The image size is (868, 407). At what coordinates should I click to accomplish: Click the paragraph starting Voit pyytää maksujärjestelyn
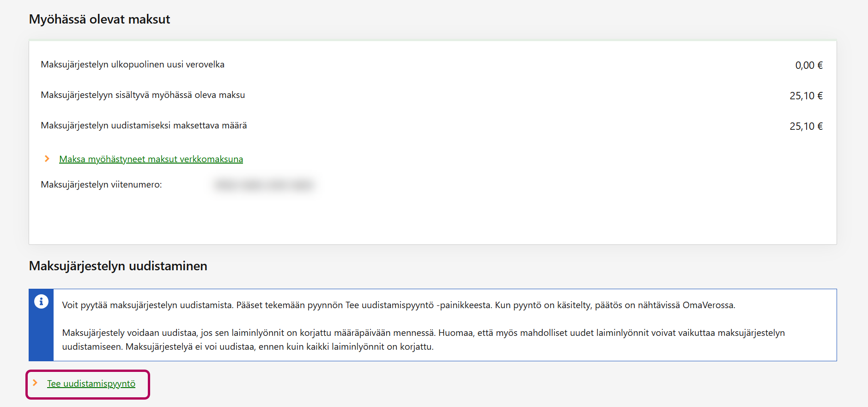398,305
